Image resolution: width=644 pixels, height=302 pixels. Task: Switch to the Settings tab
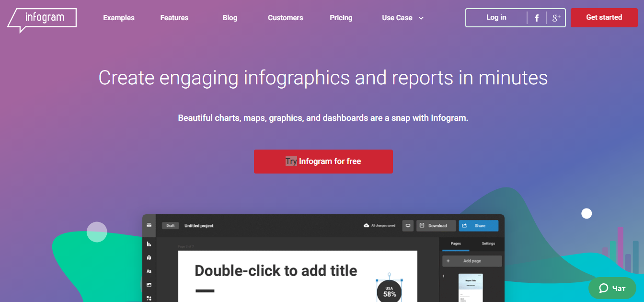488,244
